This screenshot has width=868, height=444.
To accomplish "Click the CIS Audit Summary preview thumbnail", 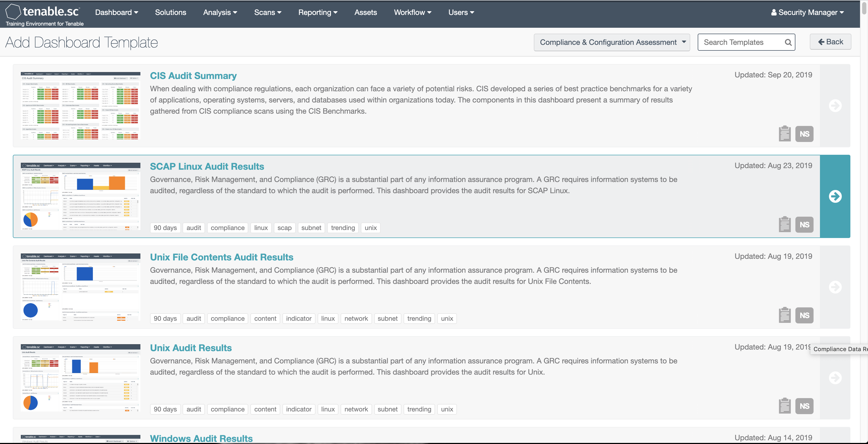I will [81, 105].
